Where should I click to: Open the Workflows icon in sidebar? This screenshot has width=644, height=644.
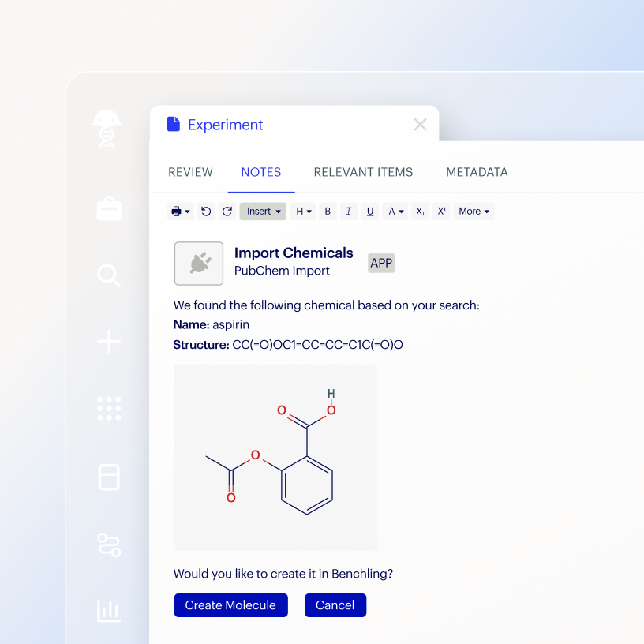(x=109, y=545)
